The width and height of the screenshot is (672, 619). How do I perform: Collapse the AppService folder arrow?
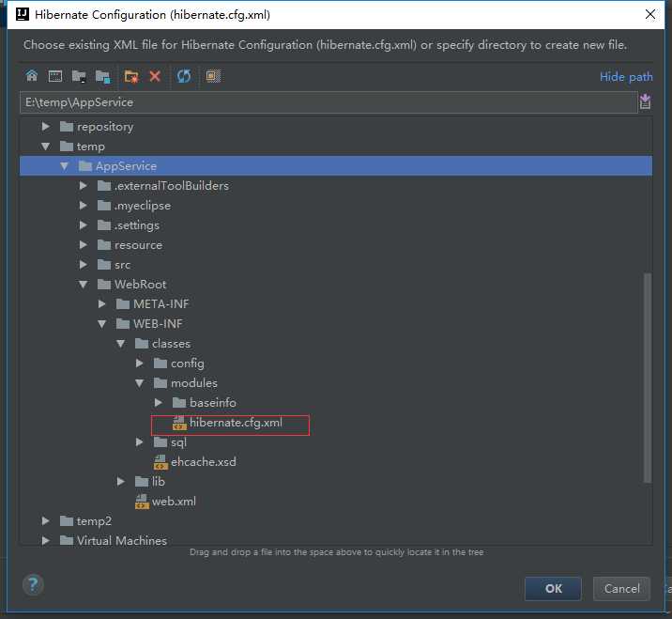[x=64, y=166]
